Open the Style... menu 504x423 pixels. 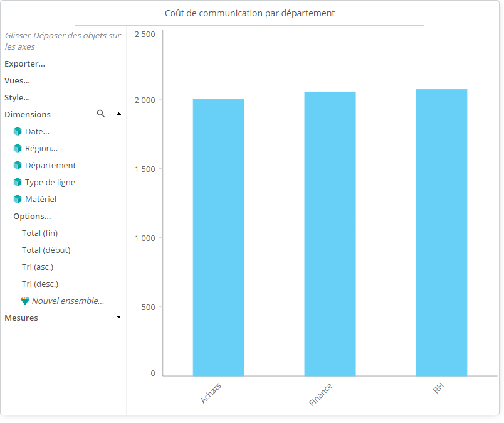point(17,97)
